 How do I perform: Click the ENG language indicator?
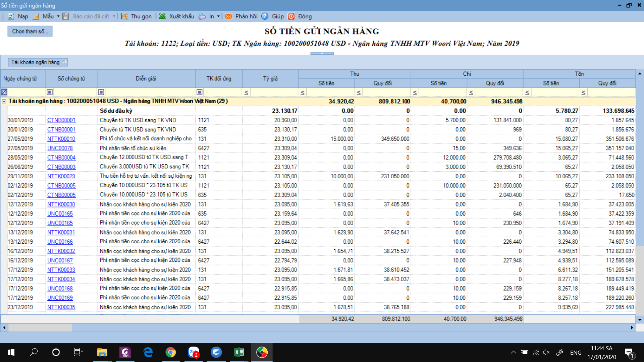576,353
